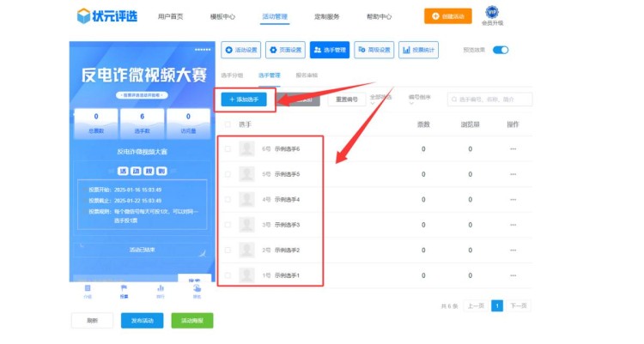The width and height of the screenshot is (644, 344).
Task: Toggle the 预览效果 switch
Action: point(500,50)
